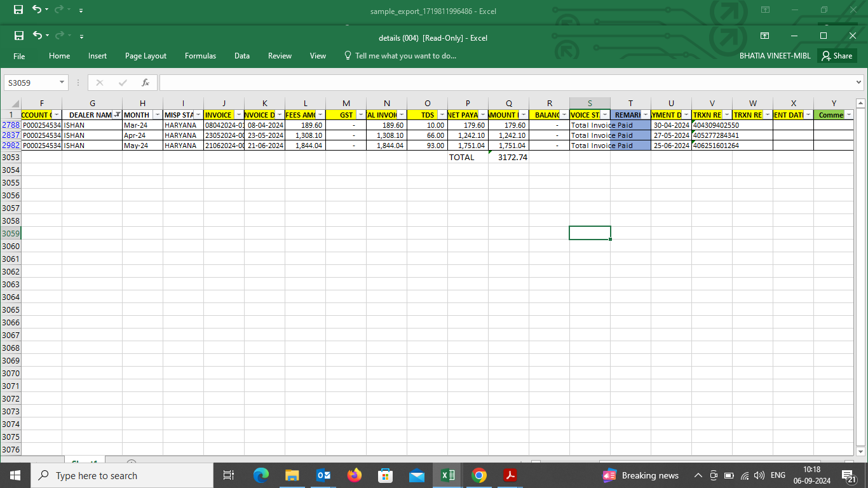The width and height of the screenshot is (868, 488).
Task: Click Save in the background sample_export window
Action: (x=18, y=10)
